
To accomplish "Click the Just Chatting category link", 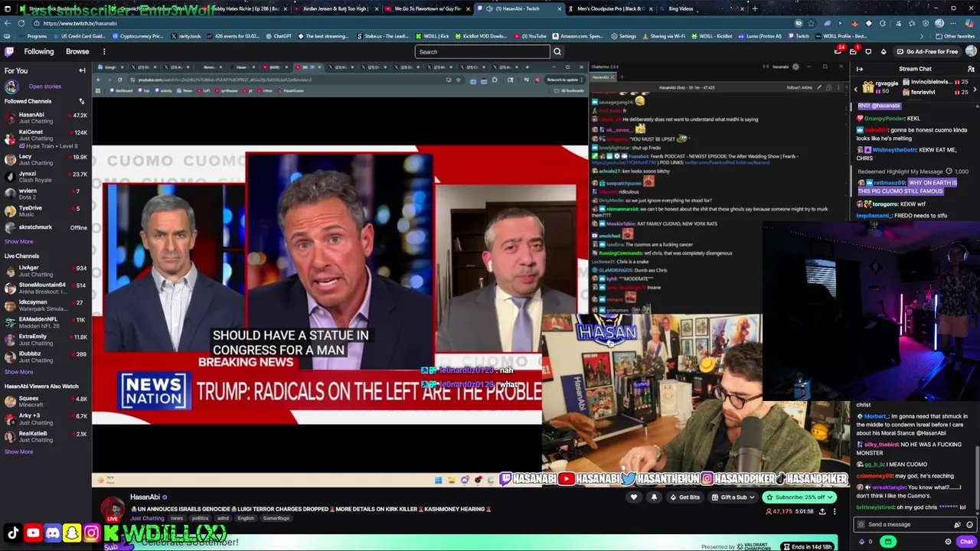I will 147,518.
